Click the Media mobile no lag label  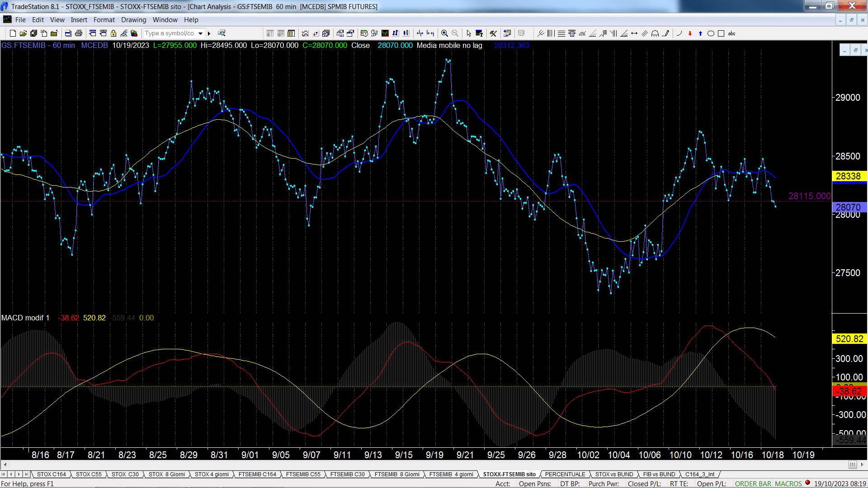pyautogui.click(x=449, y=46)
